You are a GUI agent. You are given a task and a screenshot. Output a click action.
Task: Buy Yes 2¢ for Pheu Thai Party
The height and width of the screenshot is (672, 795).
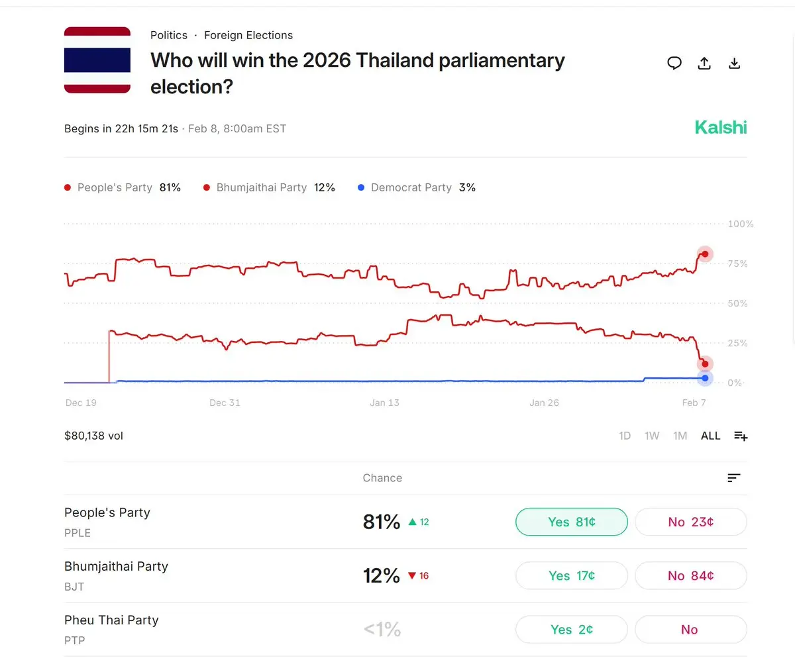click(571, 630)
